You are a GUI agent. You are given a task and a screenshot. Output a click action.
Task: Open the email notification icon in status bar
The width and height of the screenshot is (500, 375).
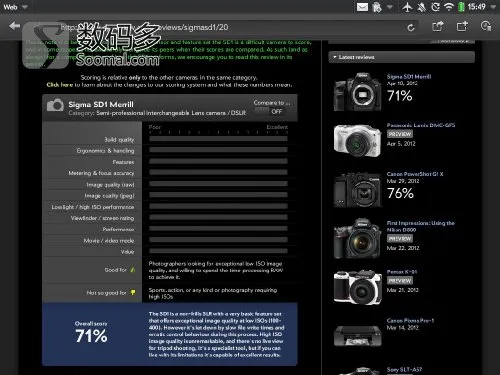click(362, 7)
